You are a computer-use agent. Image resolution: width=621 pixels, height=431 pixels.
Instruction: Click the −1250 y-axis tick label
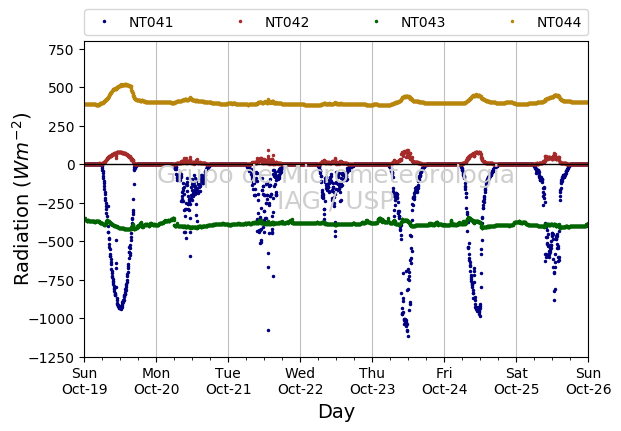(x=51, y=358)
